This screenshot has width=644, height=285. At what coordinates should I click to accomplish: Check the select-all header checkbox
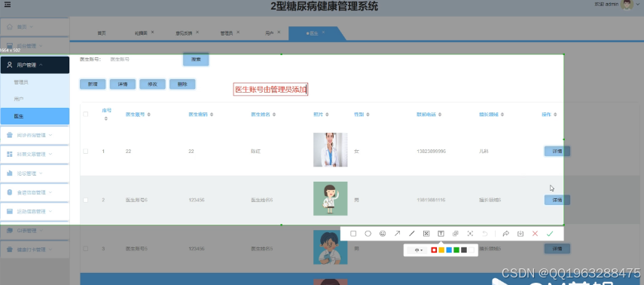tap(85, 115)
